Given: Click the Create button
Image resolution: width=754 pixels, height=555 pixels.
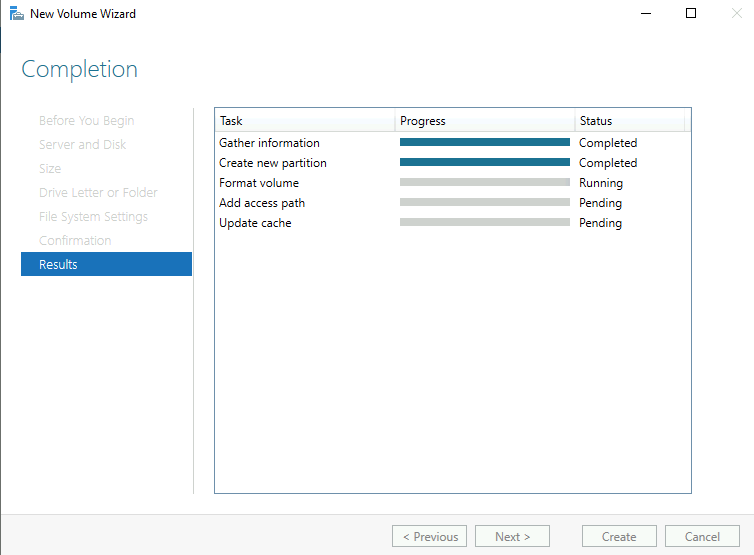Looking at the screenshot, I should (619, 536).
